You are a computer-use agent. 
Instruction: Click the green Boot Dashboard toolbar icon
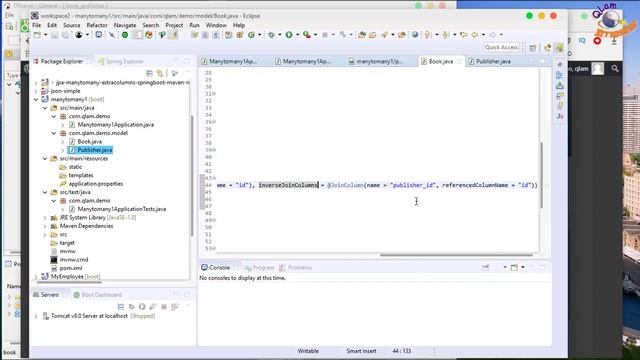[x=125, y=35]
